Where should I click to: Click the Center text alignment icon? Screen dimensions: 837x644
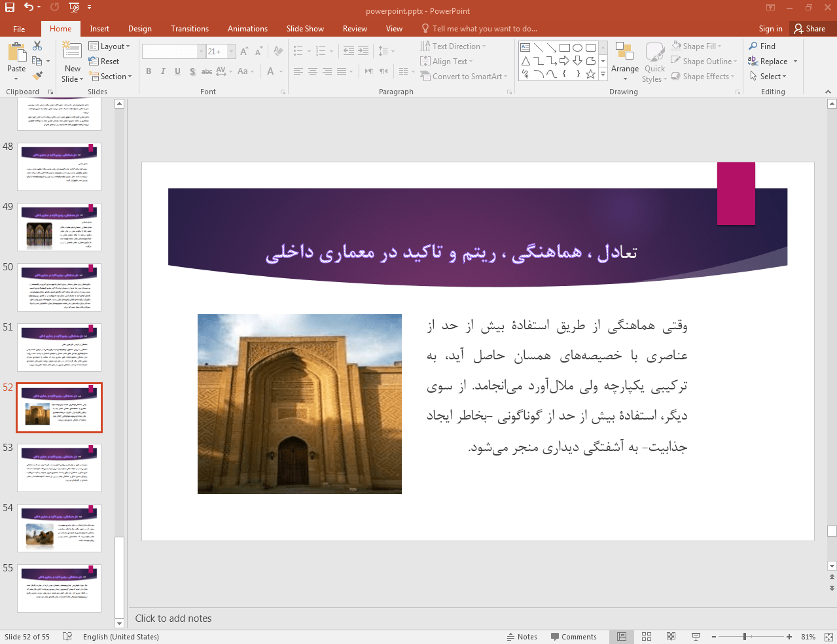click(313, 71)
